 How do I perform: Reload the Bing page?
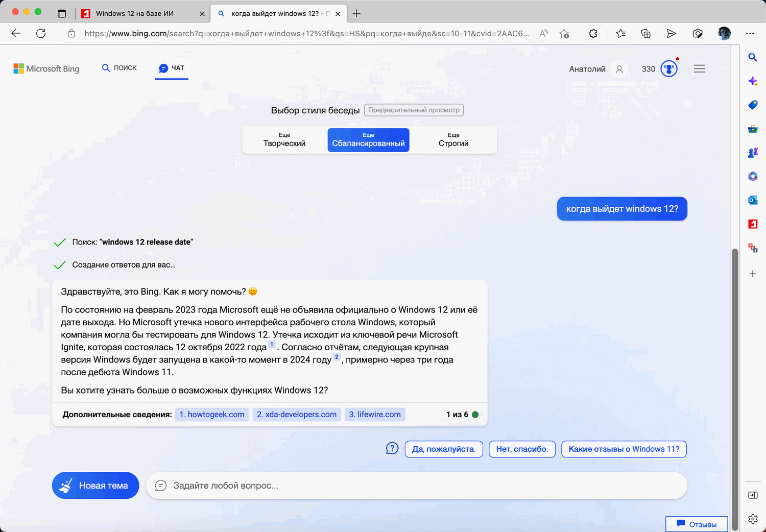click(x=41, y=34)
